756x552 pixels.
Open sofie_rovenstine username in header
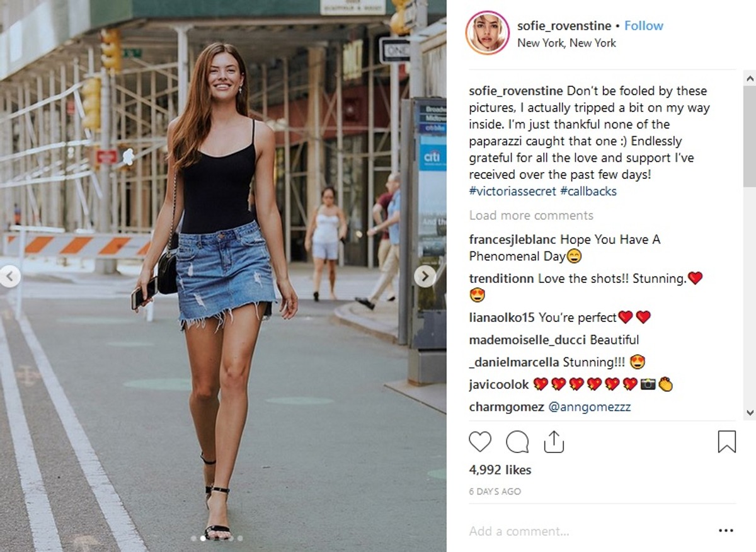564,26
